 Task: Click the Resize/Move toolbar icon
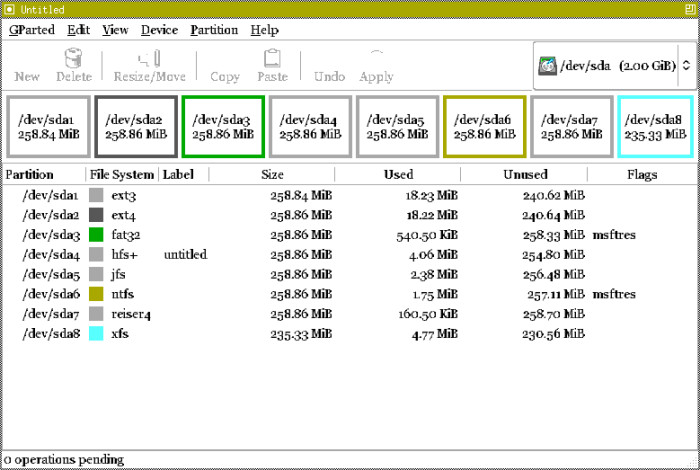tap(149, 59)
